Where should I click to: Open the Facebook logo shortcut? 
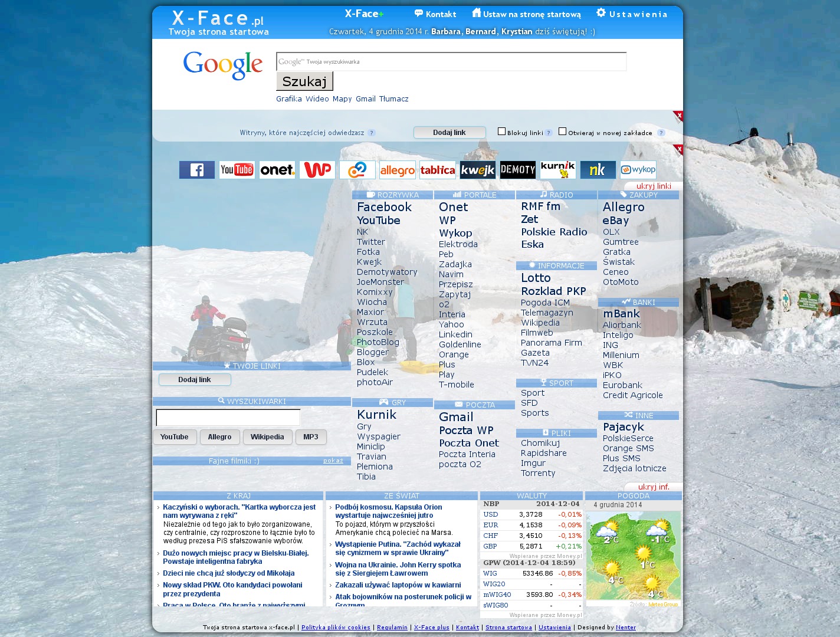coord(197,170)
